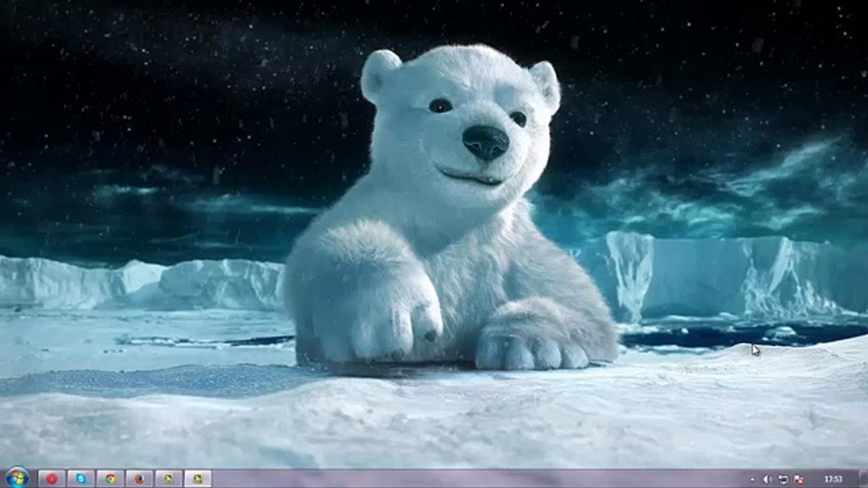Image resolution: width=868 pixels, height=488 pixels.
Task: Open the volume speaker tray icon
Action: coord(768,479)
